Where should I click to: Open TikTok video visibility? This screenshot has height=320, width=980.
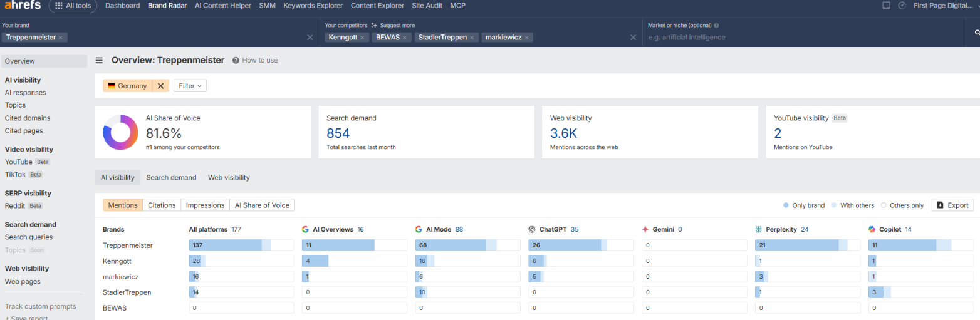coord(16,174)
